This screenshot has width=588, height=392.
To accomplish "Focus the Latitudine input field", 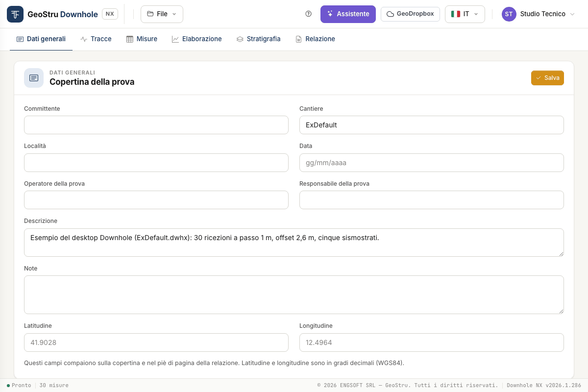I will (156, 343).
